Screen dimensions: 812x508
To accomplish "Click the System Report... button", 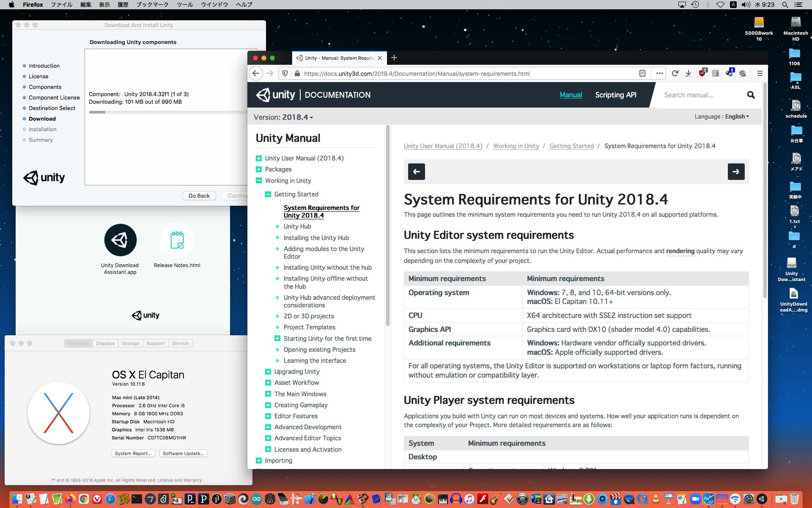I will (133, 453).
